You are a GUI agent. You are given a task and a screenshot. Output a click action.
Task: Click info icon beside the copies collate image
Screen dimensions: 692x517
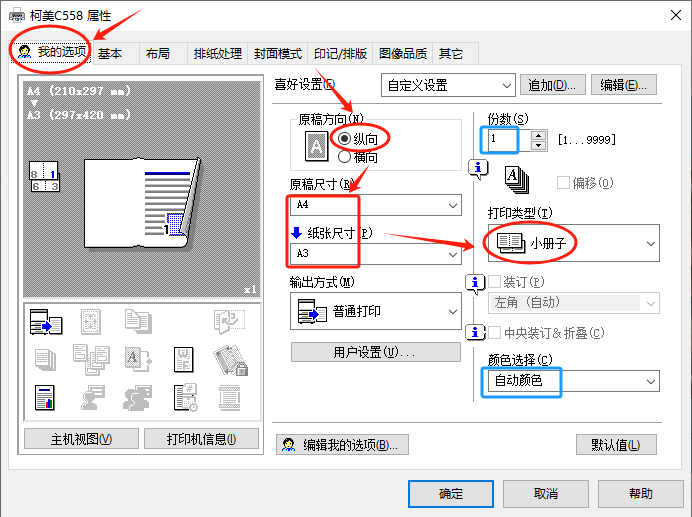(x=479, y=167)
